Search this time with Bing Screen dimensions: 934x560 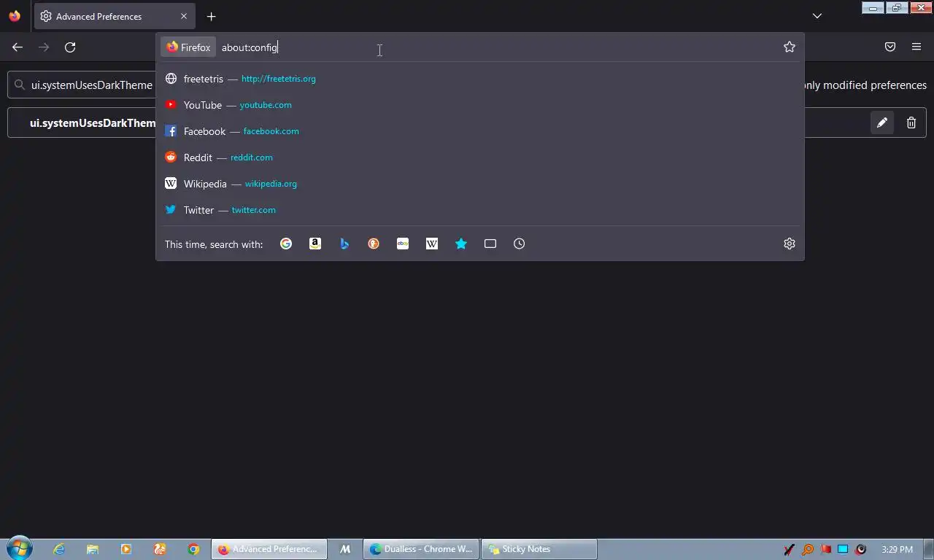point(344,244)
